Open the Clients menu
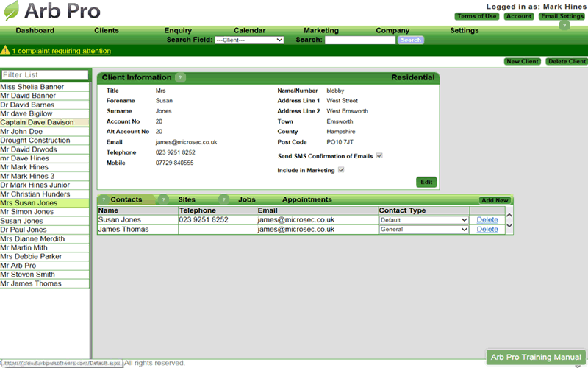 click(107, 30)
